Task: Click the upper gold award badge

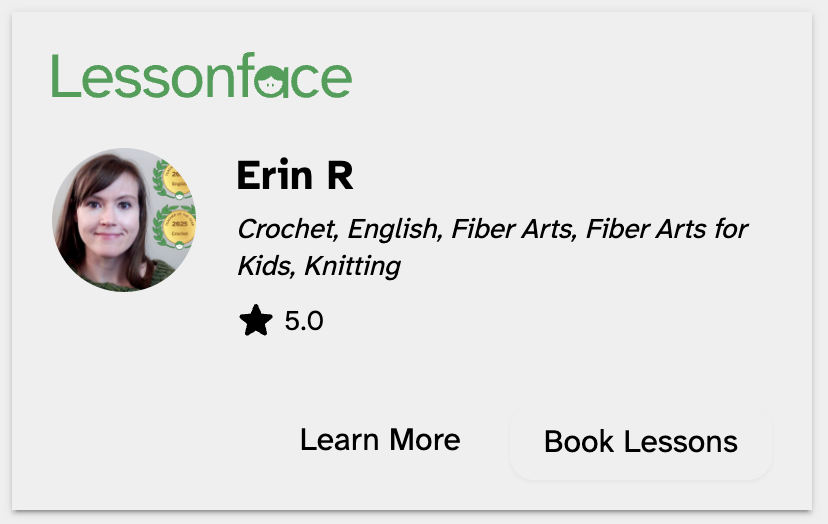Action: pyautogui.click(x=176, y=180)
